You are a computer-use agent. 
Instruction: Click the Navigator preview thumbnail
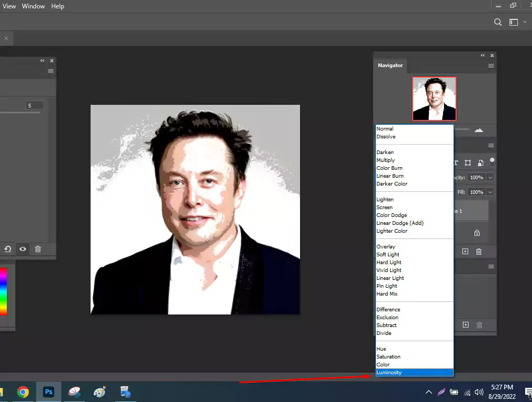434,99
